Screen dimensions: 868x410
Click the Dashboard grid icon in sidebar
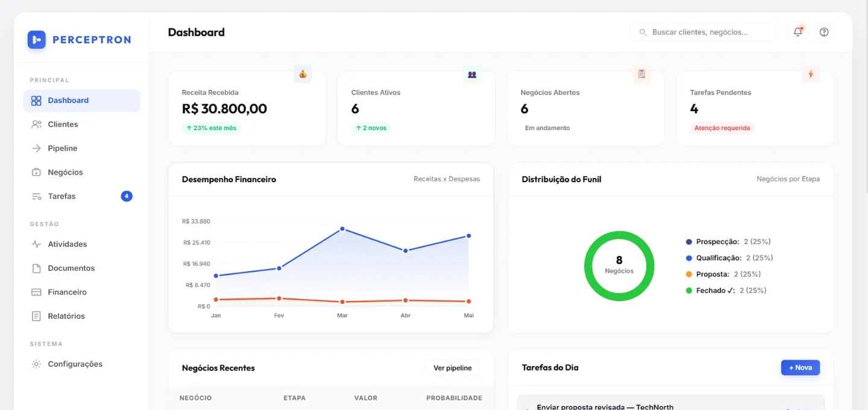pyautogui.click(x=36, y=101)
